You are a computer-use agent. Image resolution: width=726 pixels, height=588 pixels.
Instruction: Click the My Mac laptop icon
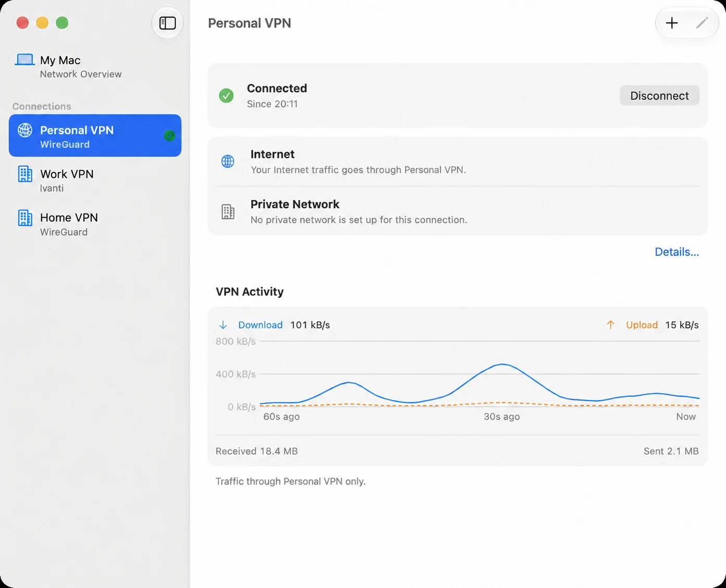coord(24,60)
